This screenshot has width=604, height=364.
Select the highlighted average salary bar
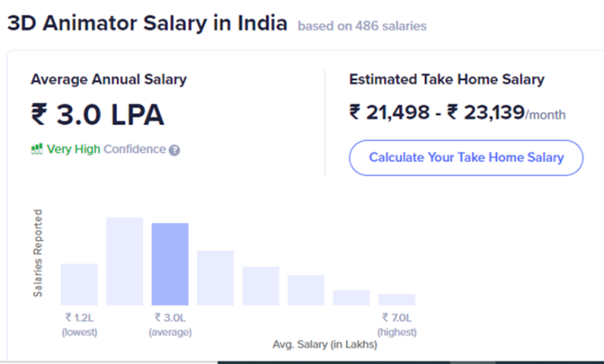[x=170, y=264]
